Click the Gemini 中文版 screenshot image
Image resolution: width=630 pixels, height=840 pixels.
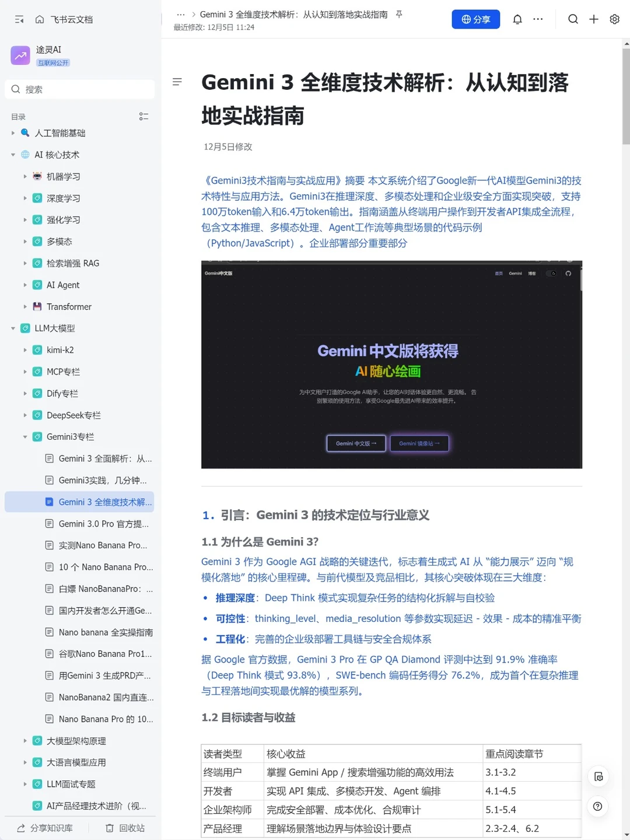391,365
